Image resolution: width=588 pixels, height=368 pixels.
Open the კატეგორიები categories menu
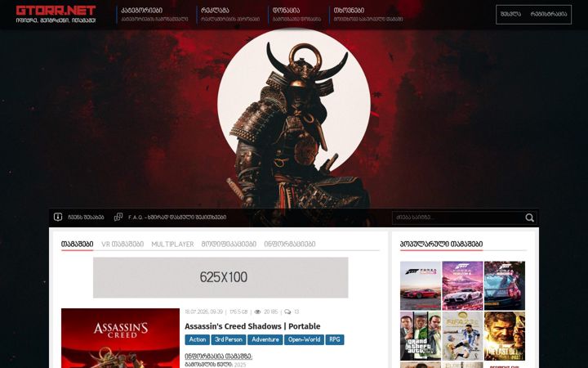[142, 11]
